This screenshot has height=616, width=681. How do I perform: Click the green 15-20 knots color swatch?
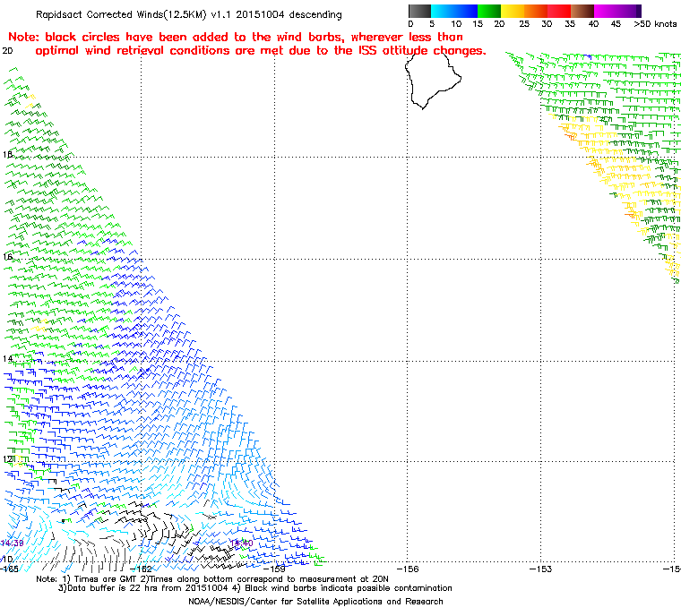(489, 11)
